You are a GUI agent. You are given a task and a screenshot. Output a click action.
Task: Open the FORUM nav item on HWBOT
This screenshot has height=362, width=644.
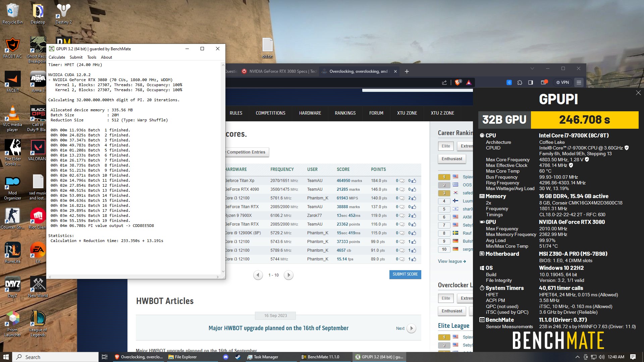[376, 113]
